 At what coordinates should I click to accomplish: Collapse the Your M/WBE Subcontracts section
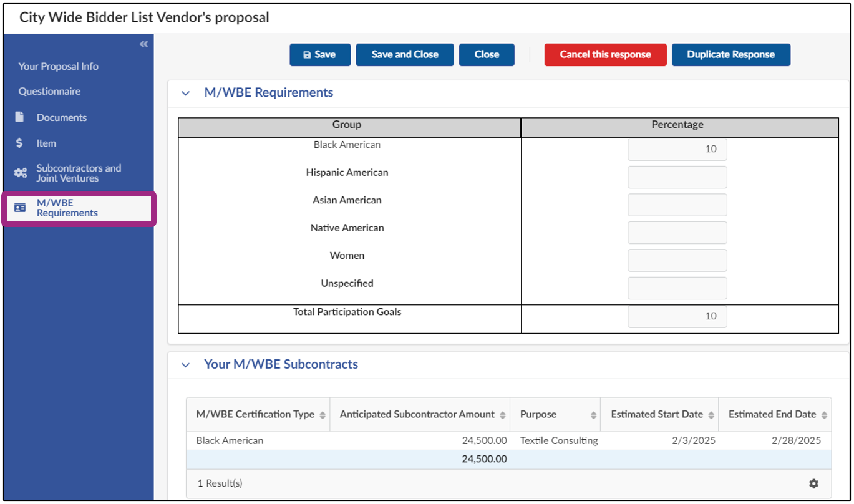186,364
